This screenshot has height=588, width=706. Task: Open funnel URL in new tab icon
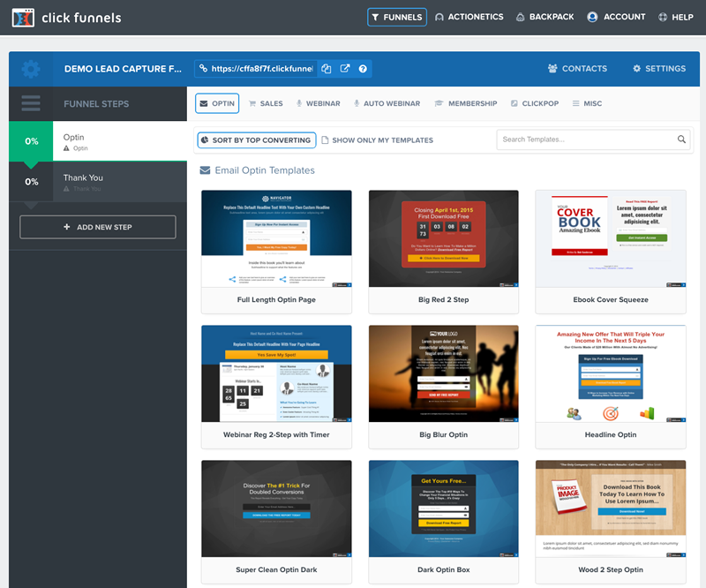tap(345, 69)
